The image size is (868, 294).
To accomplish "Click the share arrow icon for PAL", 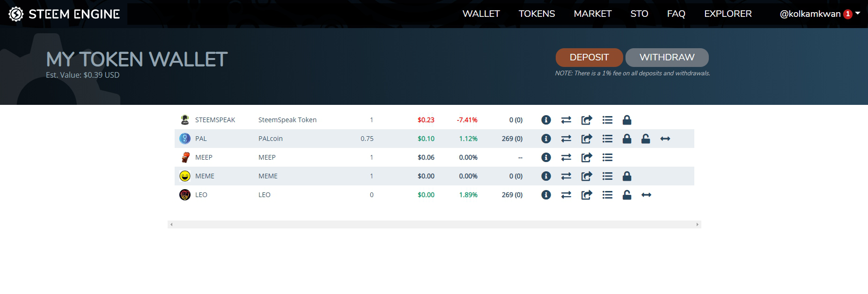I will (587, 139).
